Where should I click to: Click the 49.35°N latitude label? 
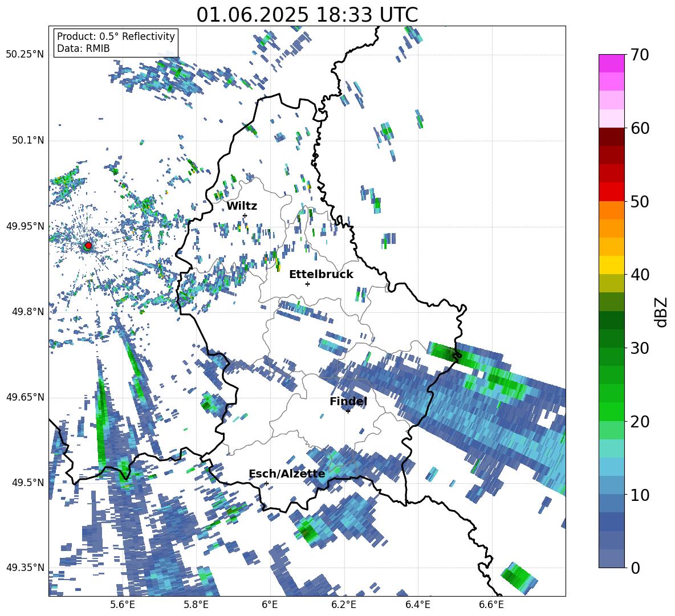coord(25,568)
